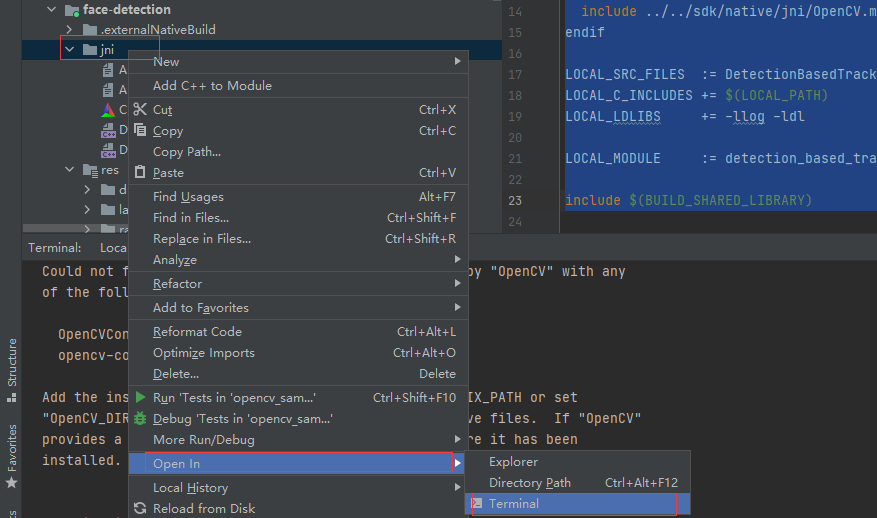
Task: Select Find Usages from context menu
Action: (x=188, y=197)
